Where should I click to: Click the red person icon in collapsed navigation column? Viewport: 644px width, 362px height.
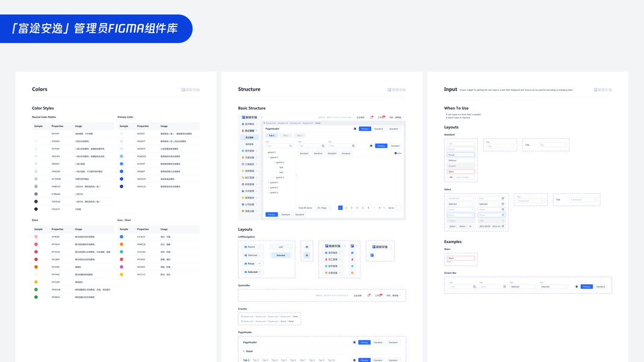pyautogui.click(x=352, y=259)
